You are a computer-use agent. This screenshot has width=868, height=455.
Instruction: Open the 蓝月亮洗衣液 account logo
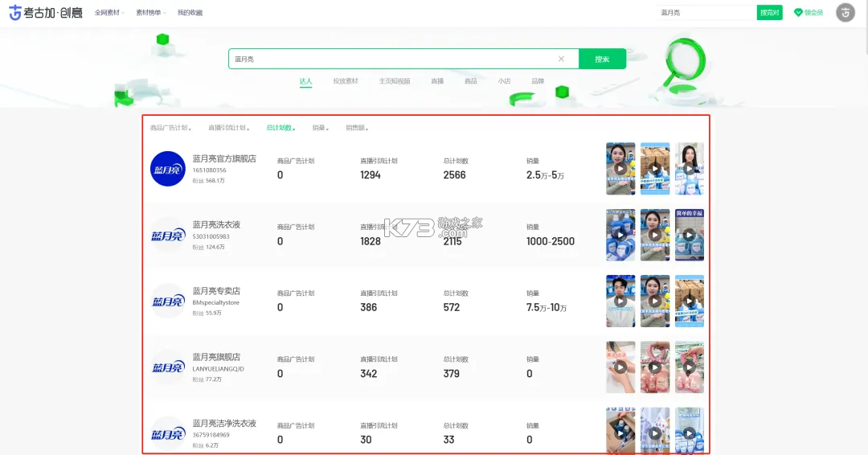click(168, 236)
